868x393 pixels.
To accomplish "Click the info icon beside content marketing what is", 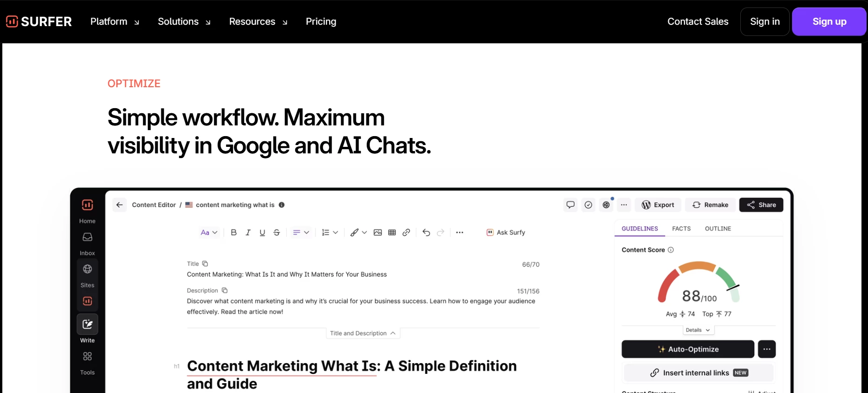I will click(282, 205).
